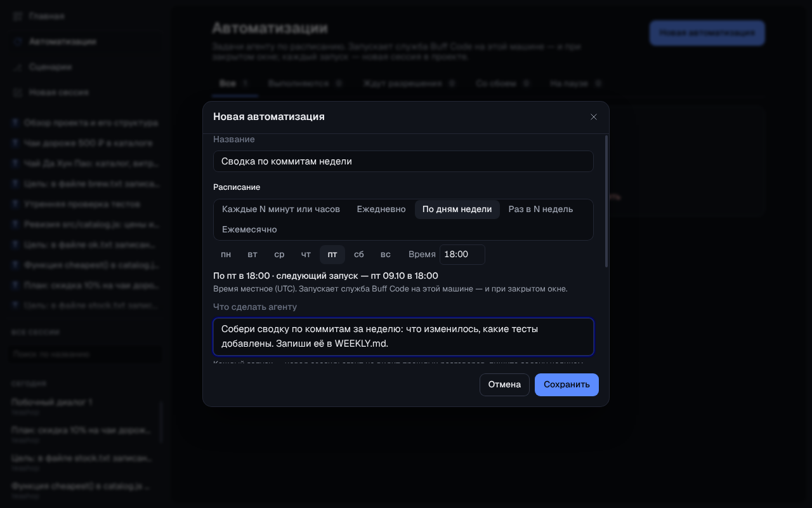The image size is (812, 508).
Task: Click the Название field with commit summary name
Action: coord(403,161)
